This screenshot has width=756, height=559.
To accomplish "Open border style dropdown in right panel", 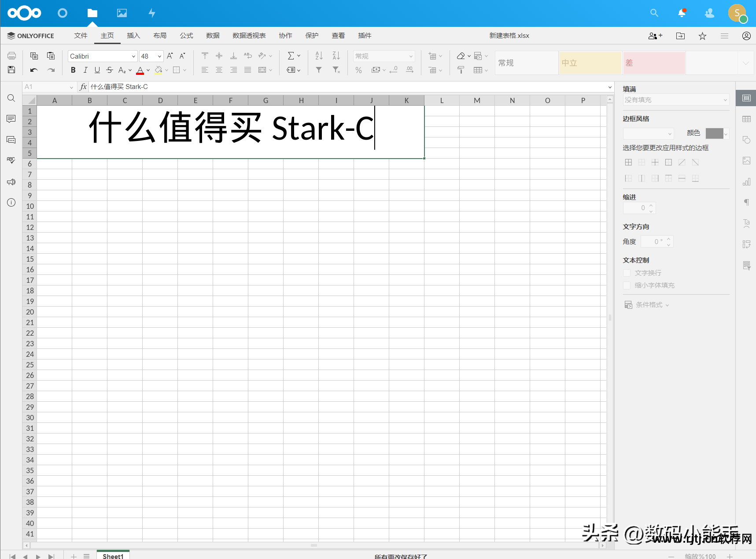I will point(648,133).
